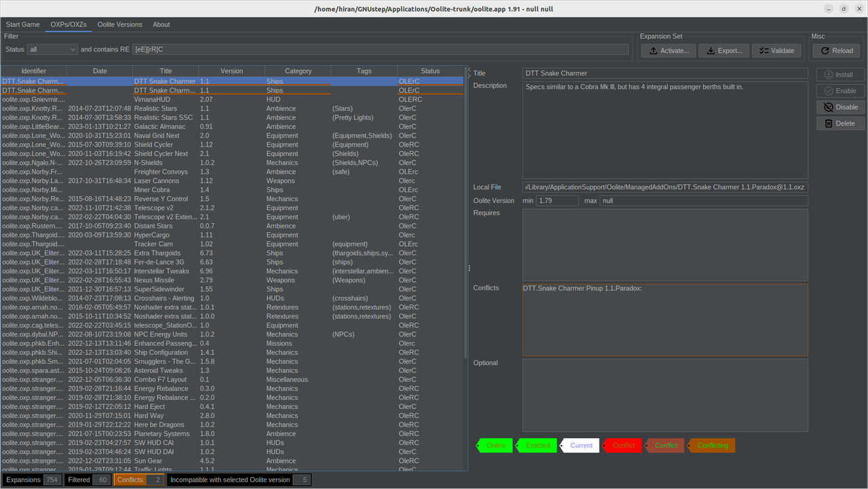868x489 pixels.
Task: Select the NPC Energy Units row
Action: (232, 334)
